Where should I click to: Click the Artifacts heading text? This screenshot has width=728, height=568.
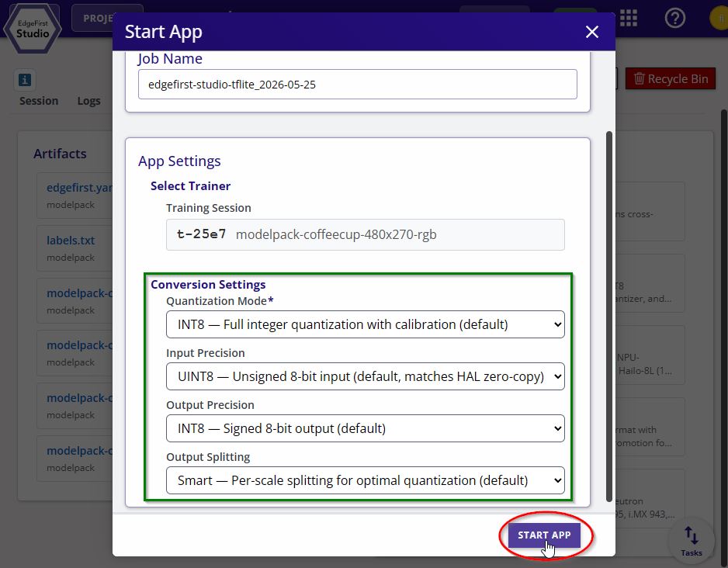[60, 154]
